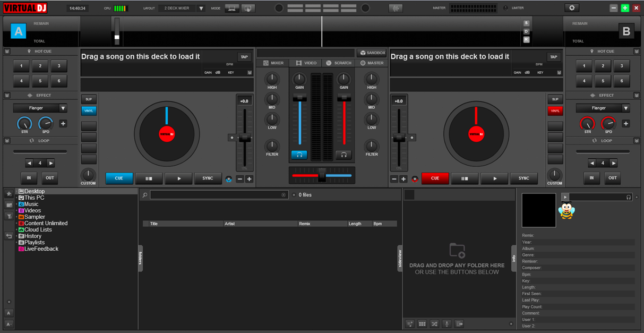Switch to the SCRATCH tab
Viewport: 644px width, 333px height.
[339, 63]
